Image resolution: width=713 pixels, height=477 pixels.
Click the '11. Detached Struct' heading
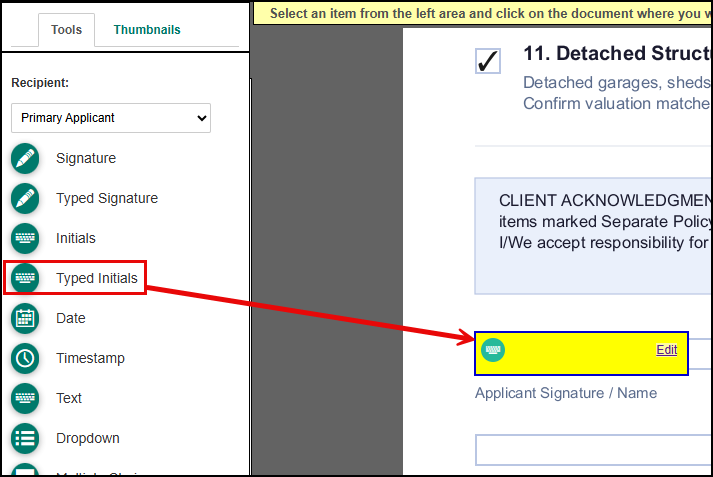tap(618, 53)
